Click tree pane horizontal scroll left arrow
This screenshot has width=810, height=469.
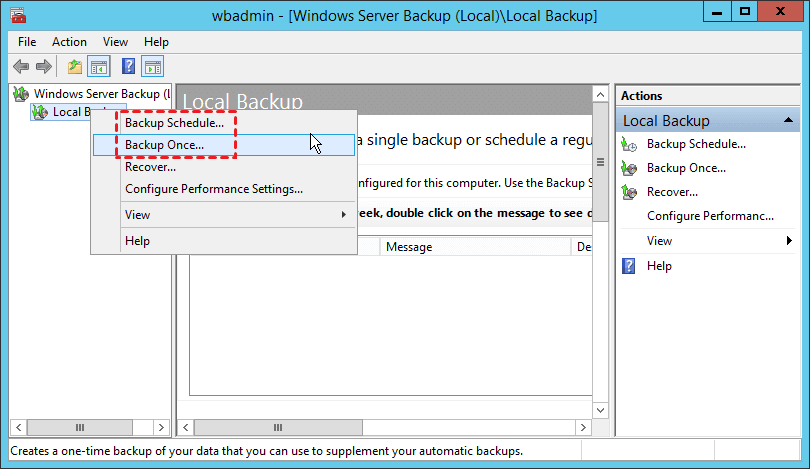click(19, 428)
